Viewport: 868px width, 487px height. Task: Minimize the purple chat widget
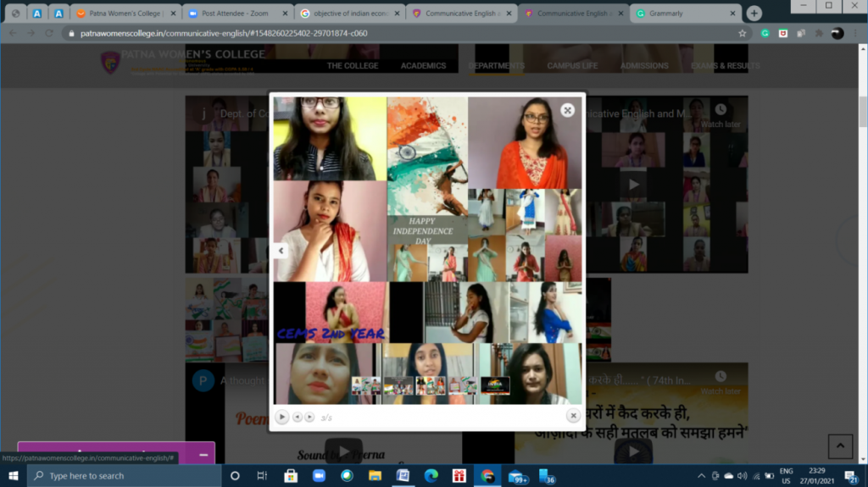click(203, 455)
